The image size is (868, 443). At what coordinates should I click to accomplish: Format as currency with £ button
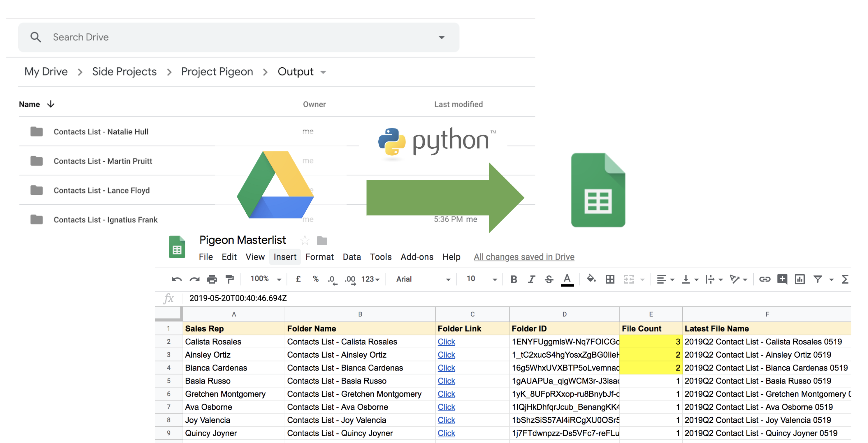click(298, 279)
